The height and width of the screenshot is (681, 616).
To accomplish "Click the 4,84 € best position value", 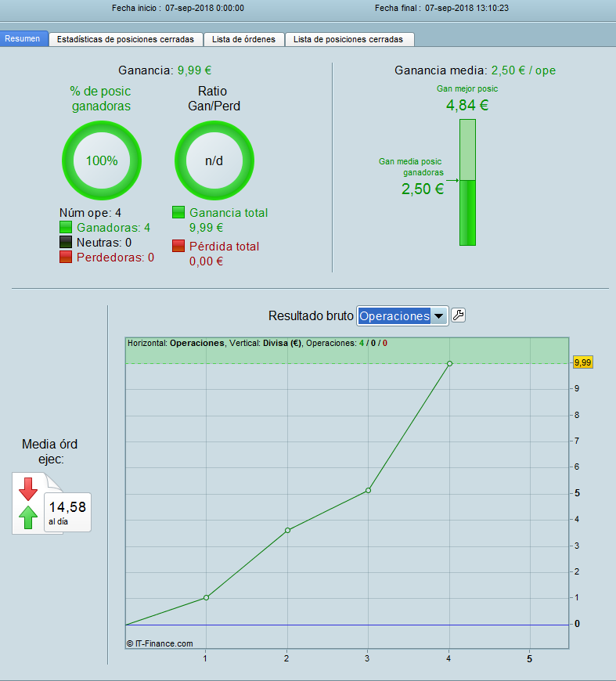I will [x=467, y=105].
